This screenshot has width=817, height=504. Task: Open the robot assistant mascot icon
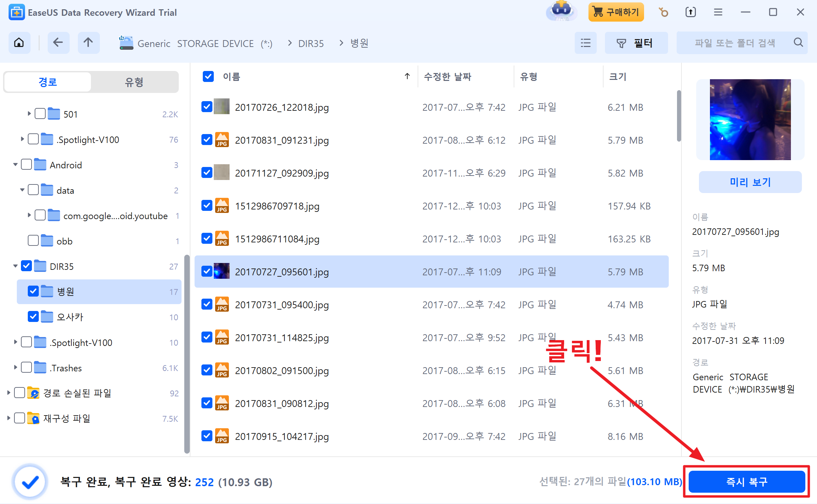click(x=561, y=11)
